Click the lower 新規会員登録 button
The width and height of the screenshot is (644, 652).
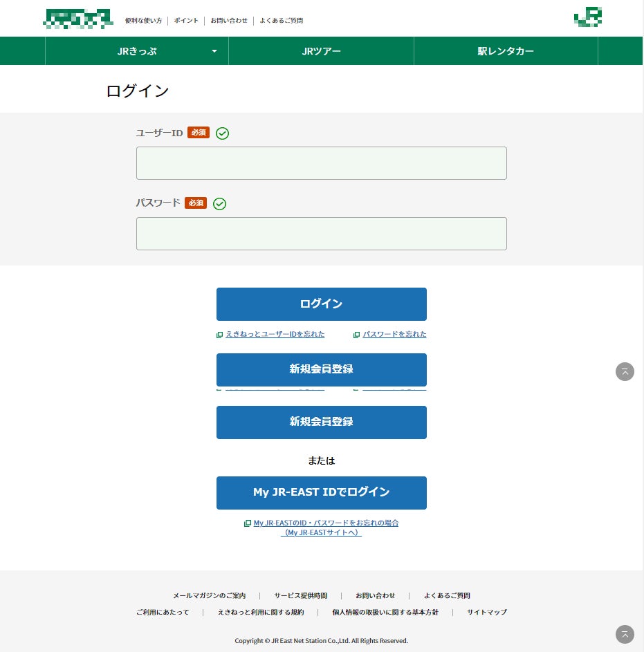click(322, 422)
